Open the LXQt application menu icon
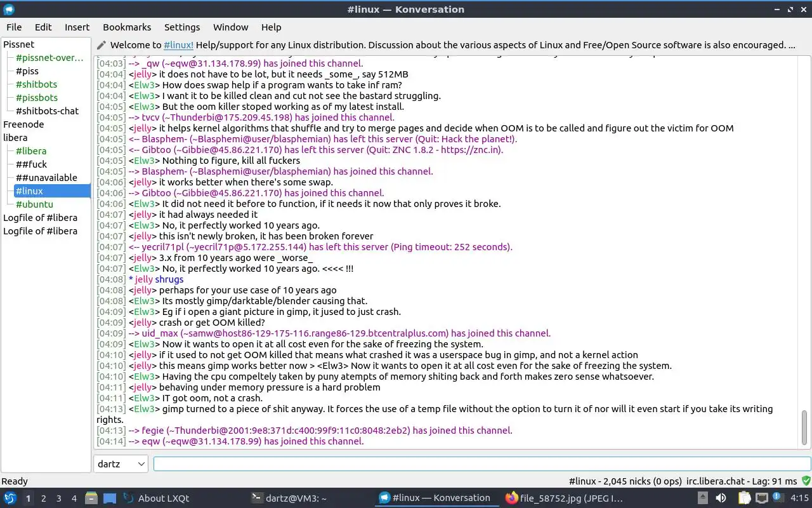Image resolution: width=812 pixels, height=508 pixels. (x=10, y=498)
